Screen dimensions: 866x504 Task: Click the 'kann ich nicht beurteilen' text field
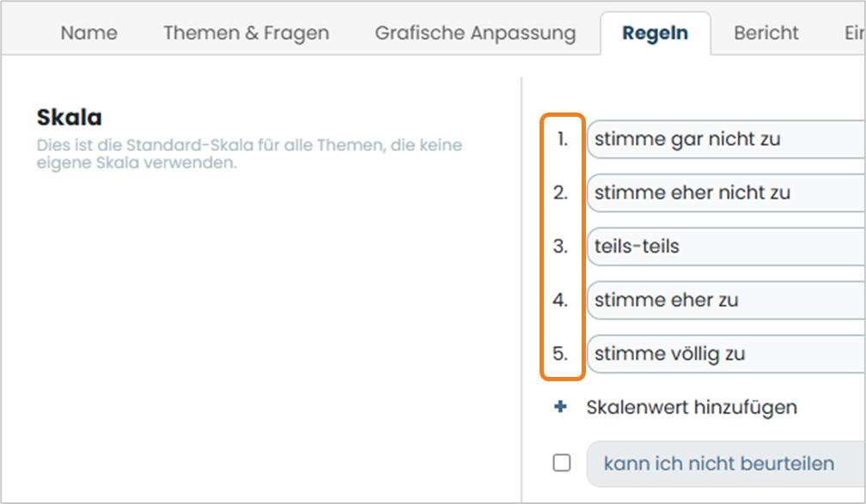coord(726,464)
